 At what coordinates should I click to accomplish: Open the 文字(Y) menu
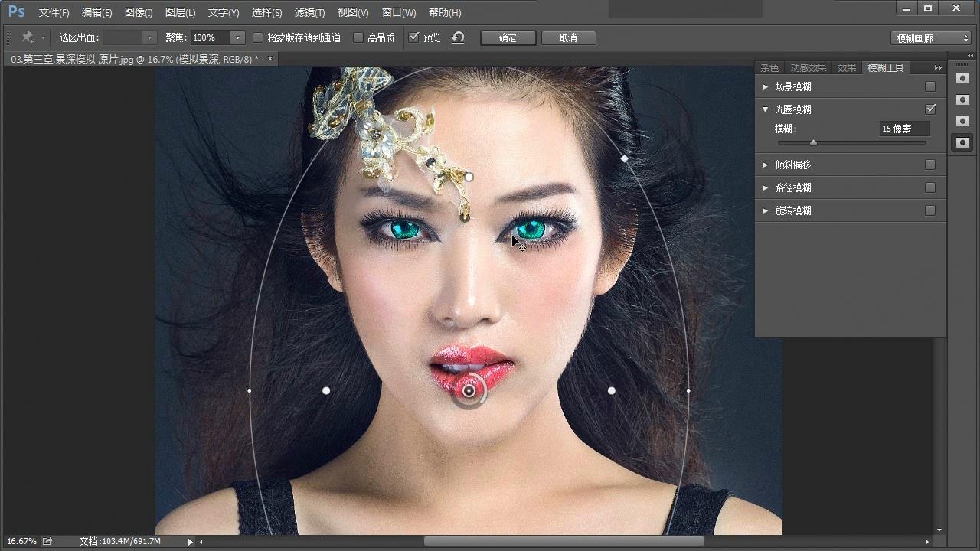[x=224, y=13]
